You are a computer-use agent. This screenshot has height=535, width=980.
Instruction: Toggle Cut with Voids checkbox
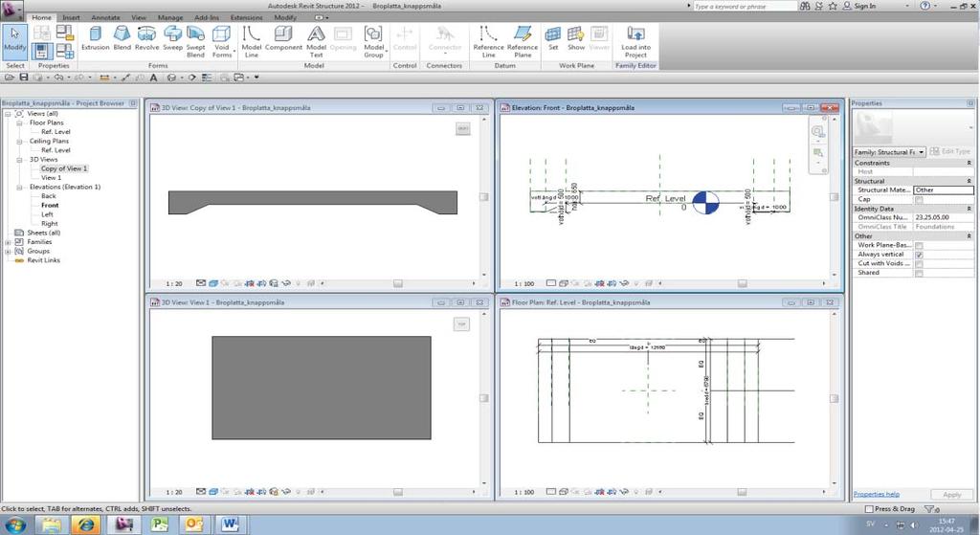pos(919,264)
